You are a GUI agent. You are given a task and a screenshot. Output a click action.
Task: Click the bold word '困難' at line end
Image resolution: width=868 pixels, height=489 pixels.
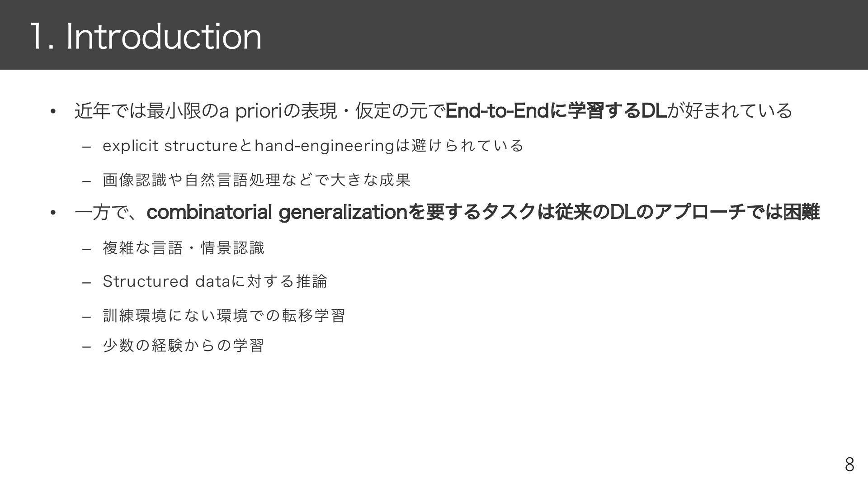[801, 212]
